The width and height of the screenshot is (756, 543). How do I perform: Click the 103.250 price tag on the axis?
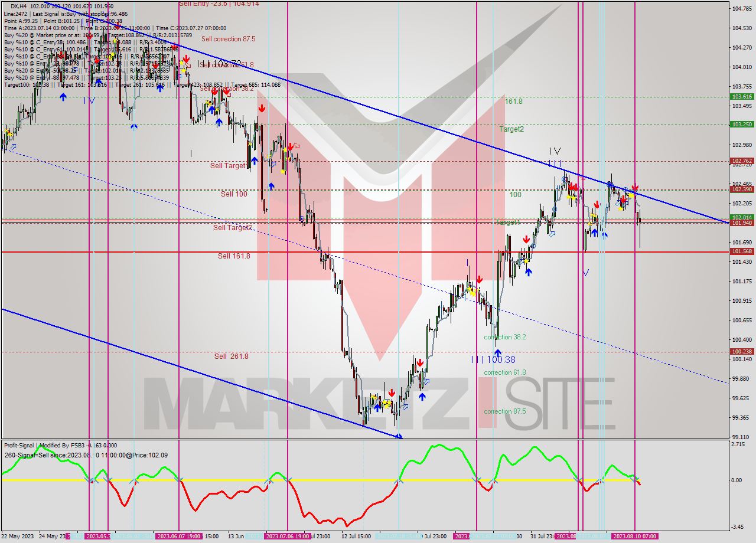741,125
